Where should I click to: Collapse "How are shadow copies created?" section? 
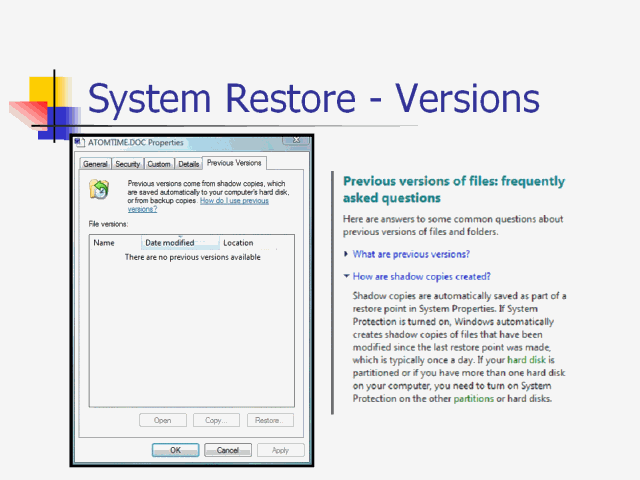(x=420, y=276)
